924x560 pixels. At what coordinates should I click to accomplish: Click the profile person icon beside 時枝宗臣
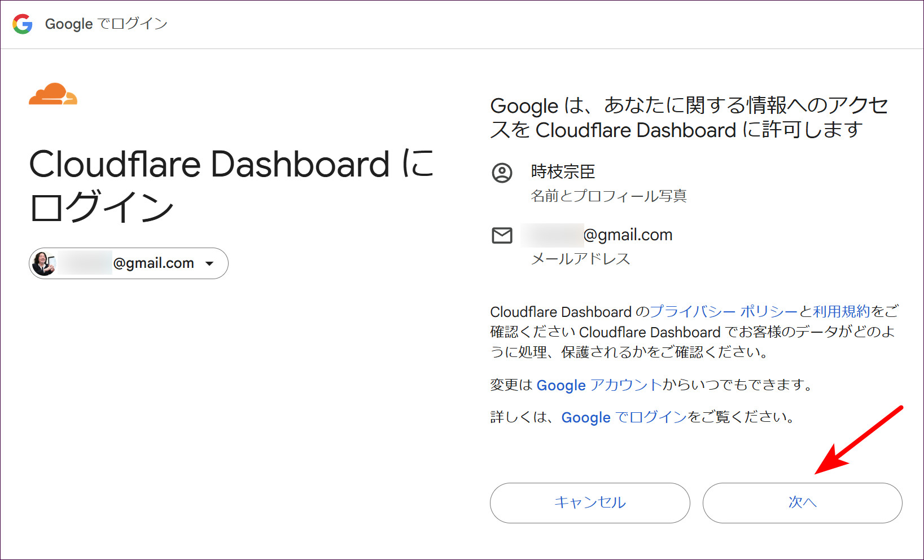[502, 173]
